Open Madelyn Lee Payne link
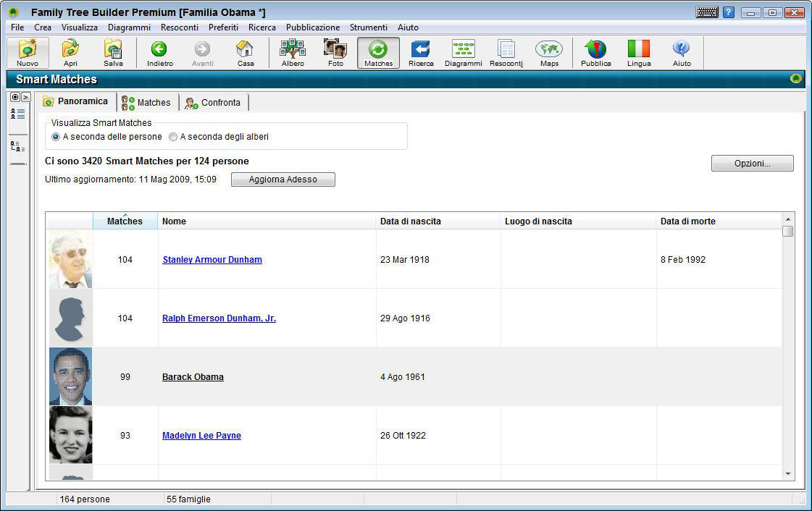Screen dimensions: 812x511 pos(201,436)
